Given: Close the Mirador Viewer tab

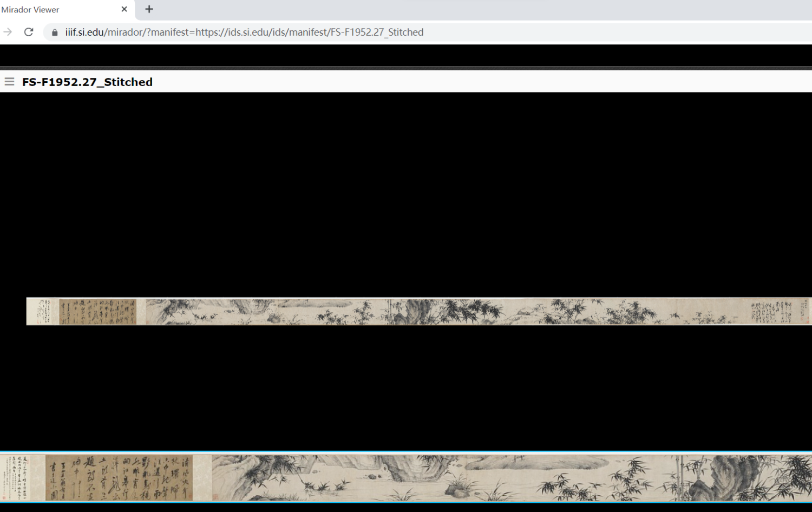Looking at the screenshot, I should 124,9.
